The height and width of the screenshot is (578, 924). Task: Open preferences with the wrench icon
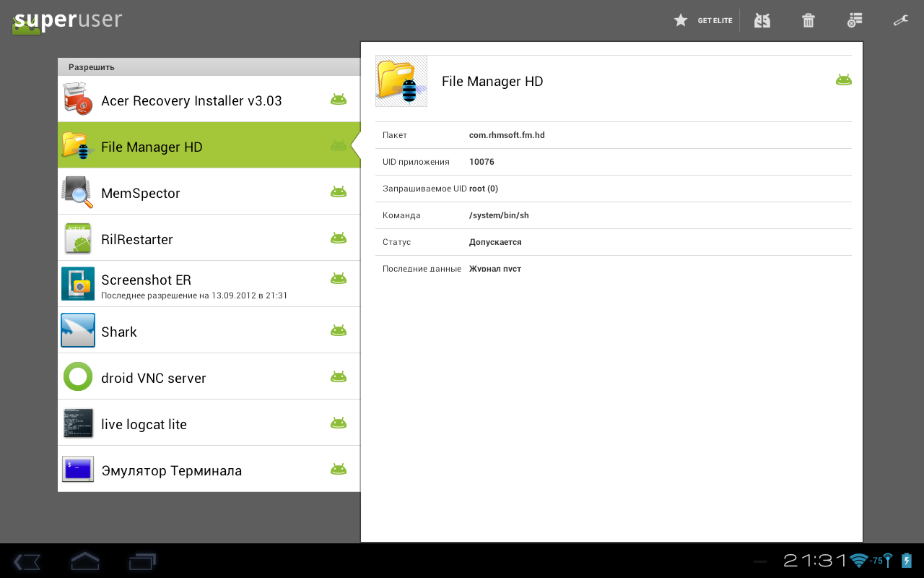[901, 20]
